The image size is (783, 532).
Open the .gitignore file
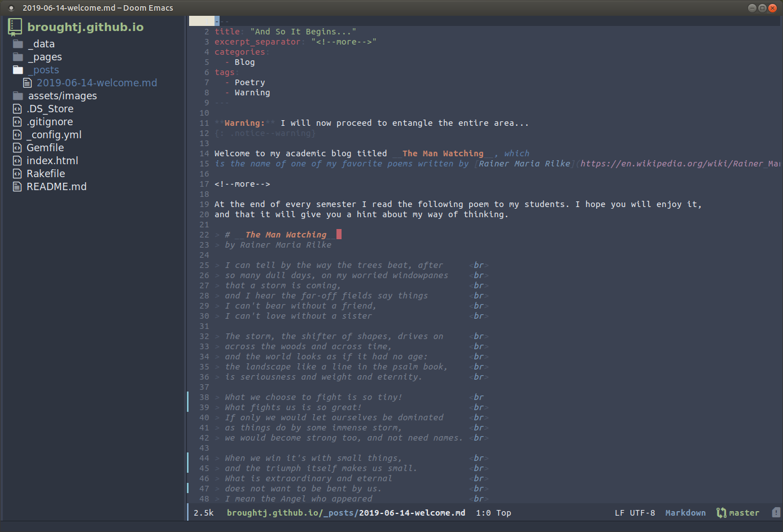coord(50,122)
